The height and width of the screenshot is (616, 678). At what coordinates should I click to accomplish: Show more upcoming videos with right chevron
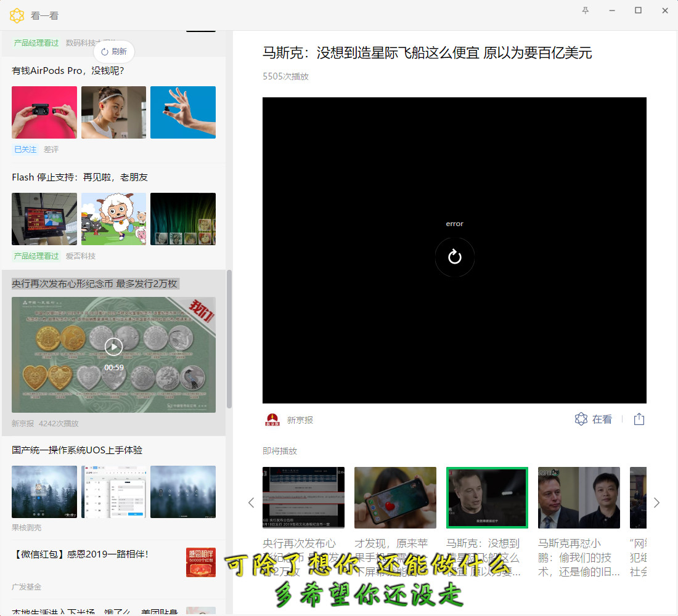(x=656, y=503)
